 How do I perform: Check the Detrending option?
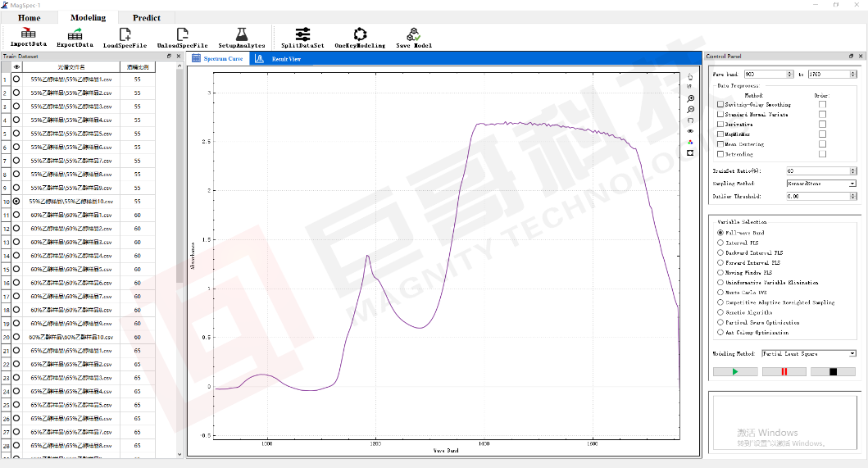720,154
